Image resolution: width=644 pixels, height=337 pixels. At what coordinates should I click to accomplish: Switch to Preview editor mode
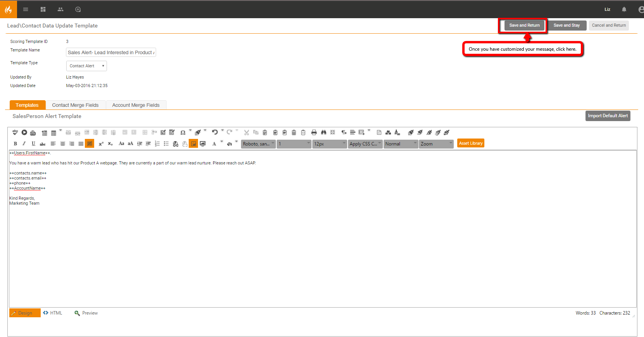pos(86,313)
